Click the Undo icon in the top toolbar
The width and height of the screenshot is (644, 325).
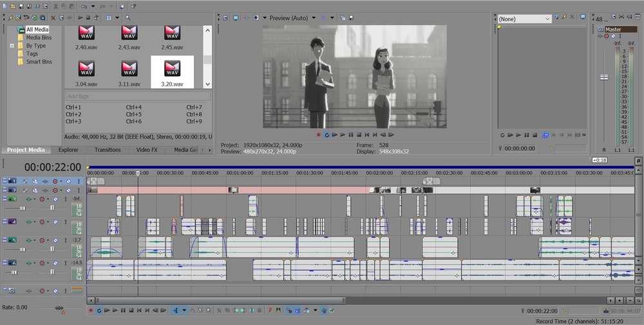coord(84,6)
